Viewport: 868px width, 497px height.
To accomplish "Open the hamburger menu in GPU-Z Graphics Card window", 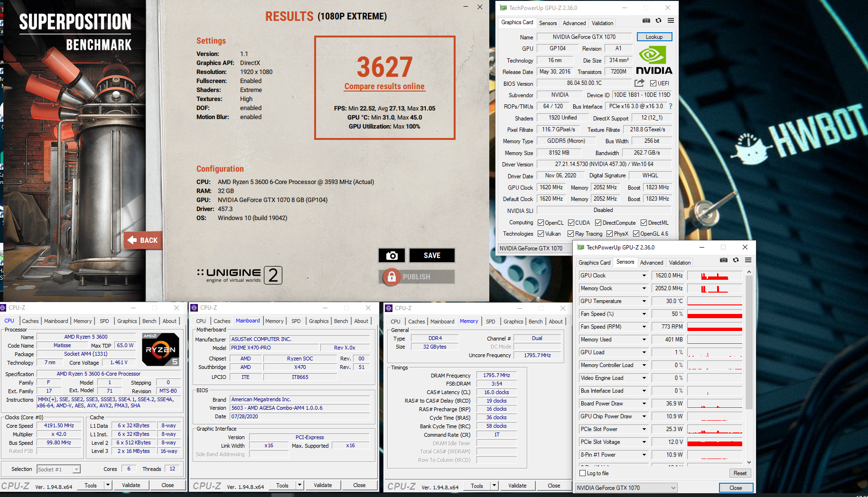I will pyautogui.click(x=671, y=20).
